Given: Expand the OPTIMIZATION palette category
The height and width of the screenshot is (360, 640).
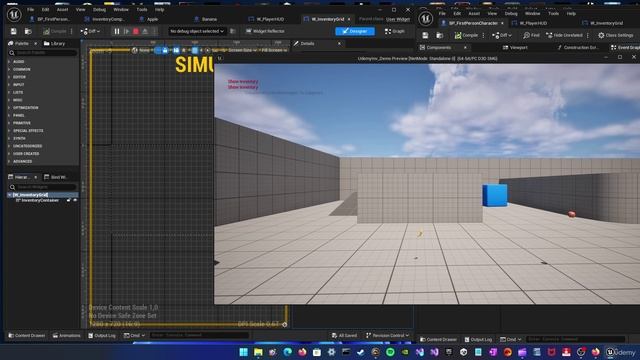Looking at the screenshot, I should 25,108.
